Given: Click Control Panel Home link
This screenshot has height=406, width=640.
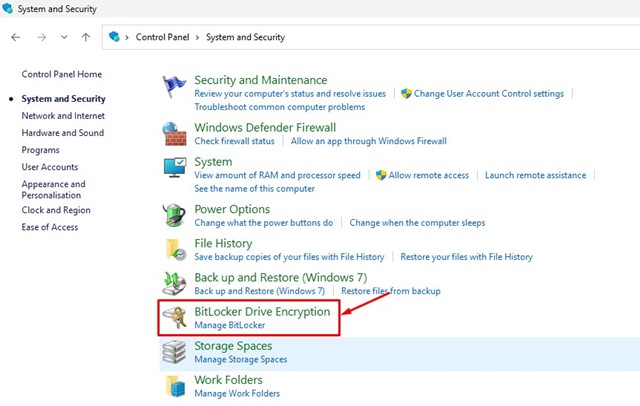Looking at the screenshot, I should [62, 75].
